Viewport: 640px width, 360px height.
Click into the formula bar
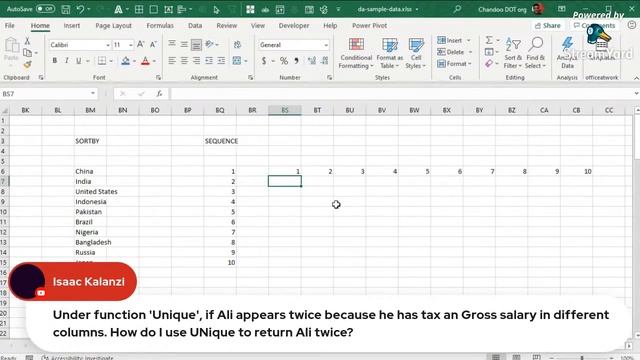tap(402, 94)
